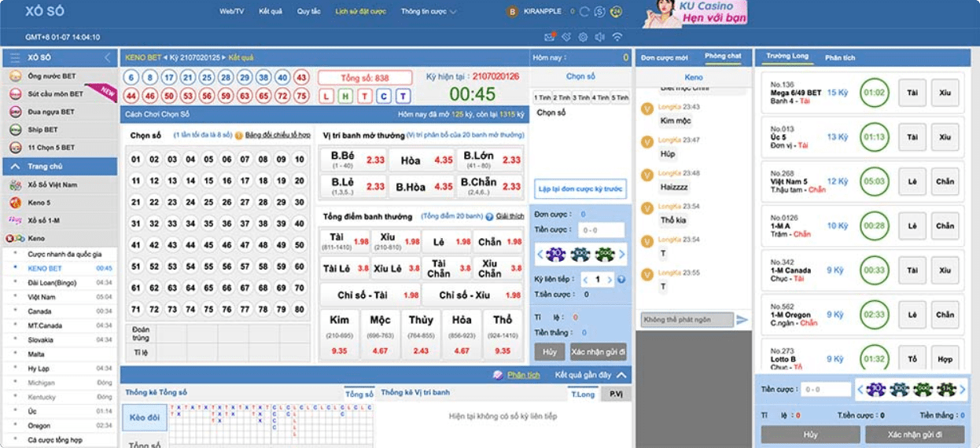The width and height of the screenshot is (980, 448).
Task: Select the H result filter box
Action: click(x=345, y=96)
